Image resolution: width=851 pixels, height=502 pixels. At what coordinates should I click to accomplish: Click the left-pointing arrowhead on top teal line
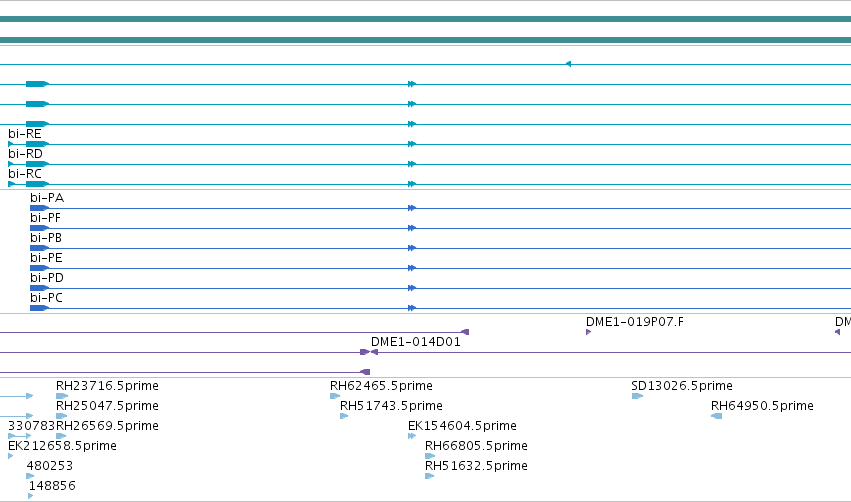pos(568,64)
